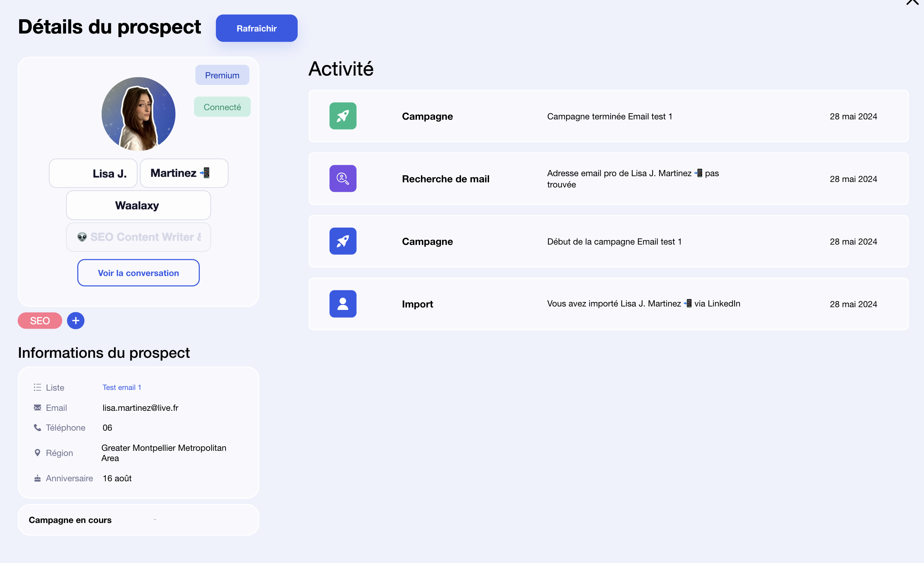924x563 pixels.
Task: Open the Voir la conversation link
Action: click(138, 273)
